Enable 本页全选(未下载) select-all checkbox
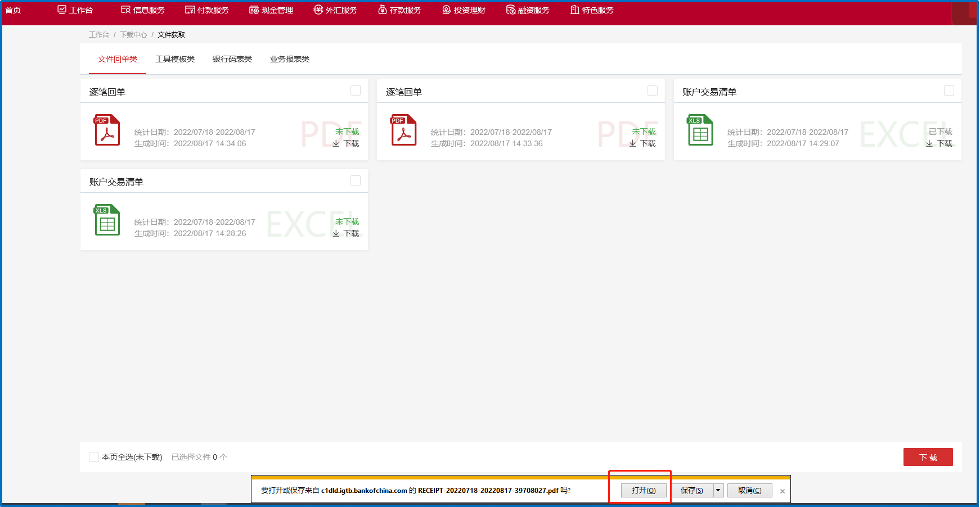This screenshot has width=980, height=507. tap(94, 457)
